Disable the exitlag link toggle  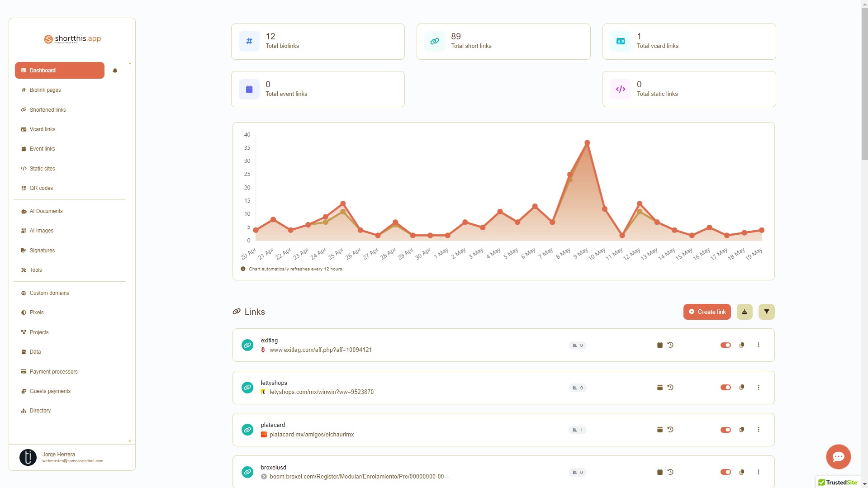click(726, 345)
